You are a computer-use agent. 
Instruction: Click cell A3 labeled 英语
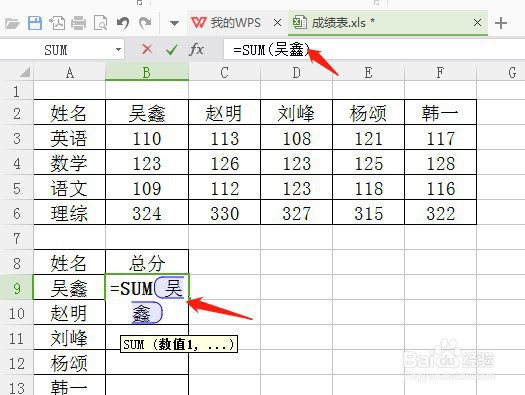point(70,138)
